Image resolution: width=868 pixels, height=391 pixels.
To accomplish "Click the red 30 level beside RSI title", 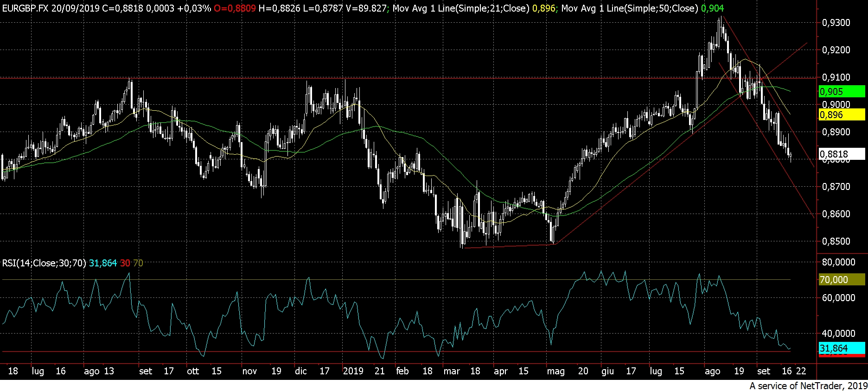I will [125, 263].
